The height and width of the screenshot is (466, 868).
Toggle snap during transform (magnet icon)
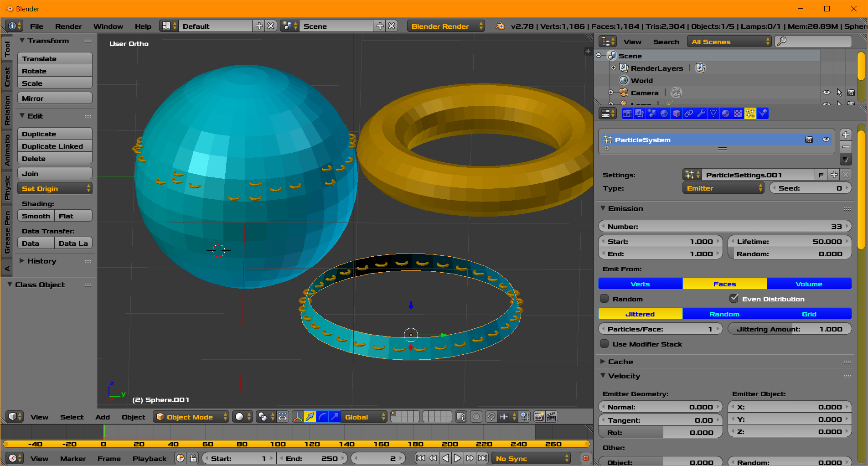pos(491,417)
